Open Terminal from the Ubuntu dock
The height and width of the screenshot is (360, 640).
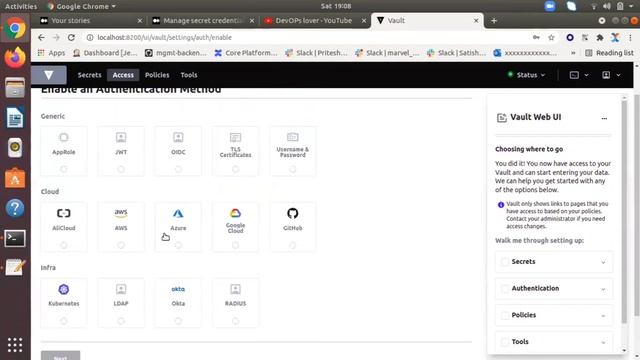coord(15,238)
